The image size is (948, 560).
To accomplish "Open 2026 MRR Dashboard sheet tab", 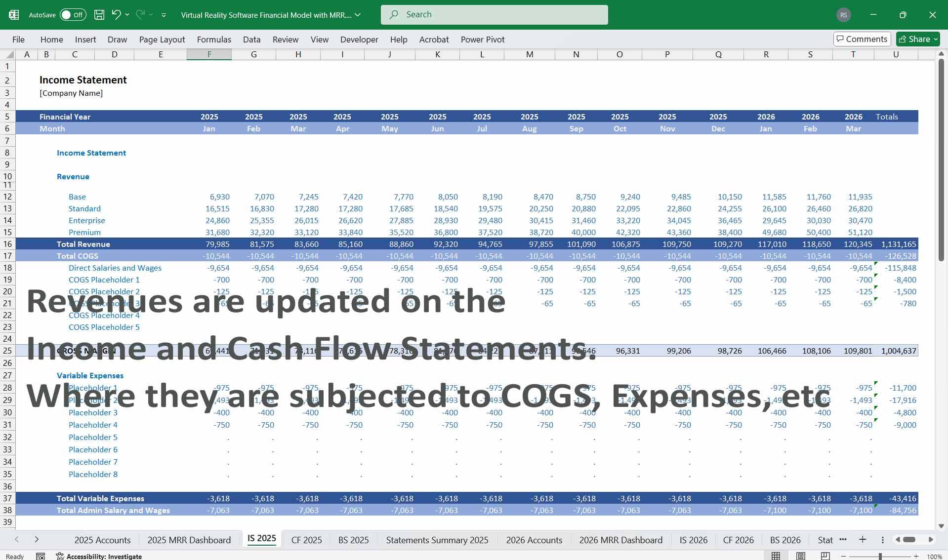I will point(620,540).
